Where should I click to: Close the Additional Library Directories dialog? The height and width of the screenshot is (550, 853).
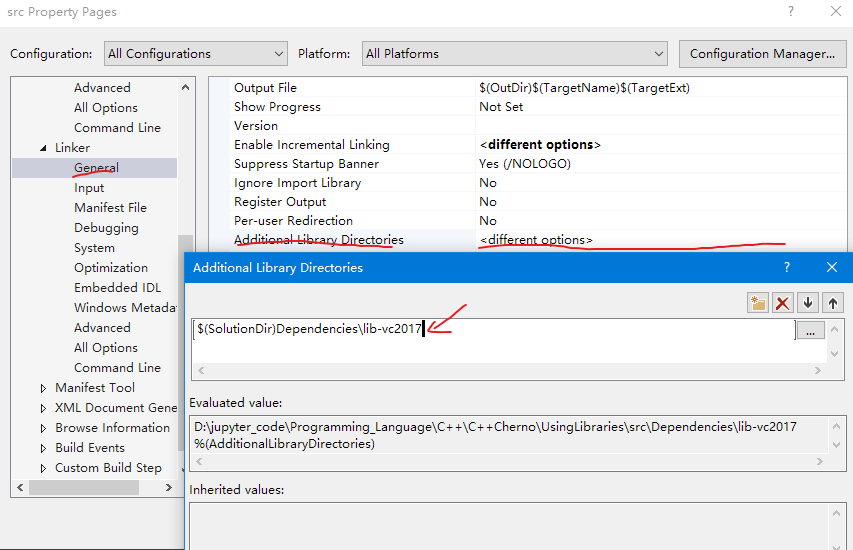[x=832, y=267]
